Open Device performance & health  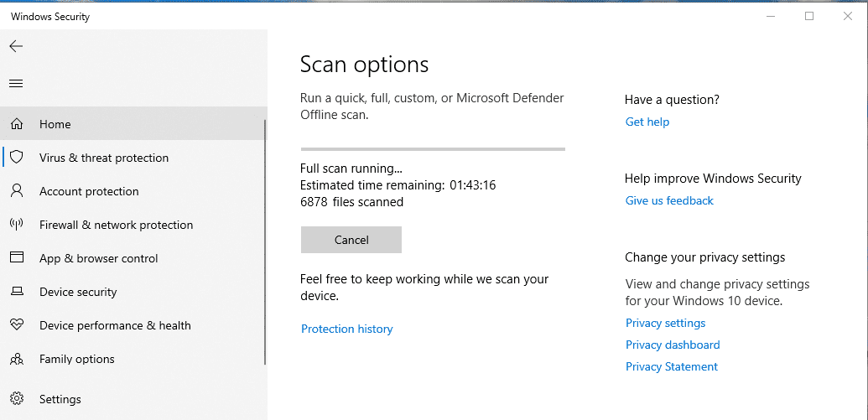(x=133, y=325)
